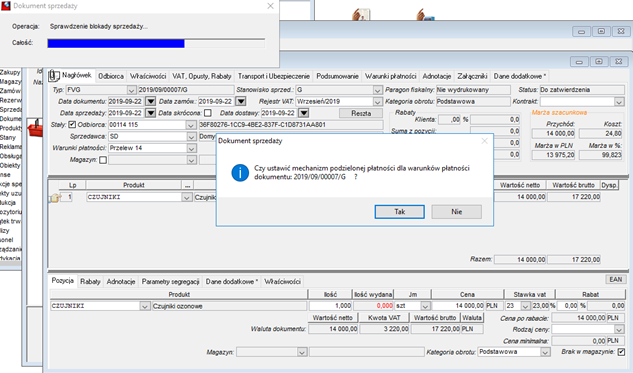
Task: Click the red shopping basket icon
Action: [35, 128]
